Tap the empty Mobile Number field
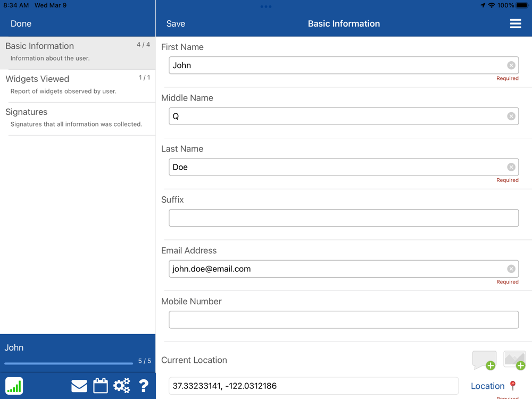532x399 pixels. point(344,320)
